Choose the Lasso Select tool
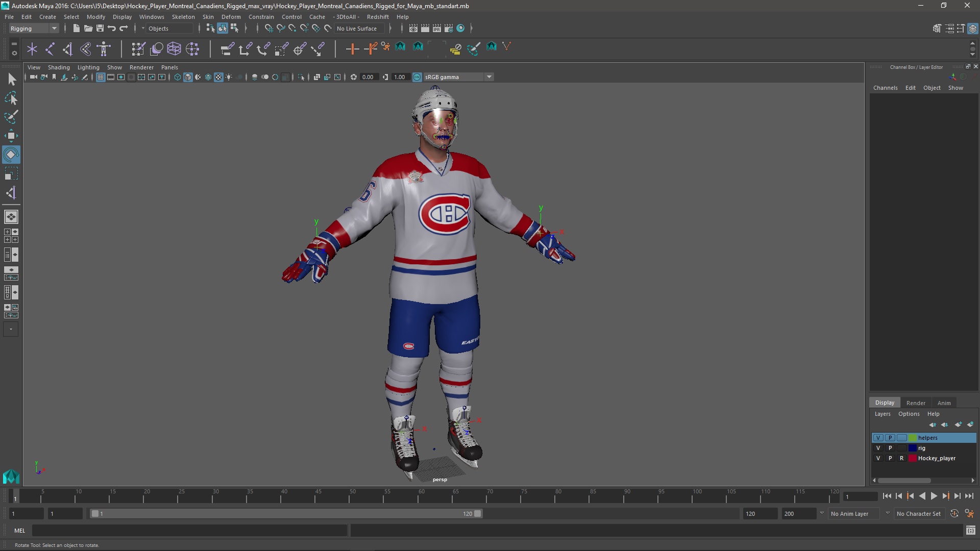The image size is (980, 551). tap(11, 98)
